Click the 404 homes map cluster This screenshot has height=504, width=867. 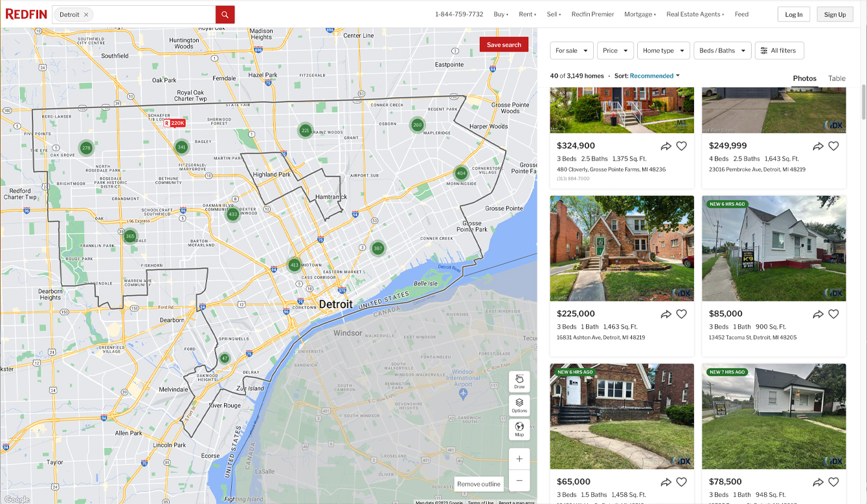[x=461, y=173]
